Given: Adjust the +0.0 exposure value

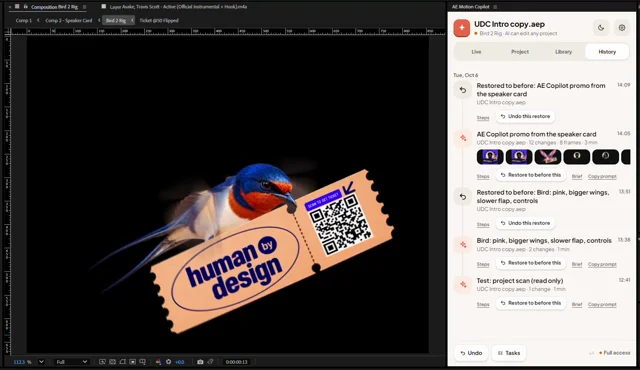Looking at the screenshot, I should click(x=180, y=362).
